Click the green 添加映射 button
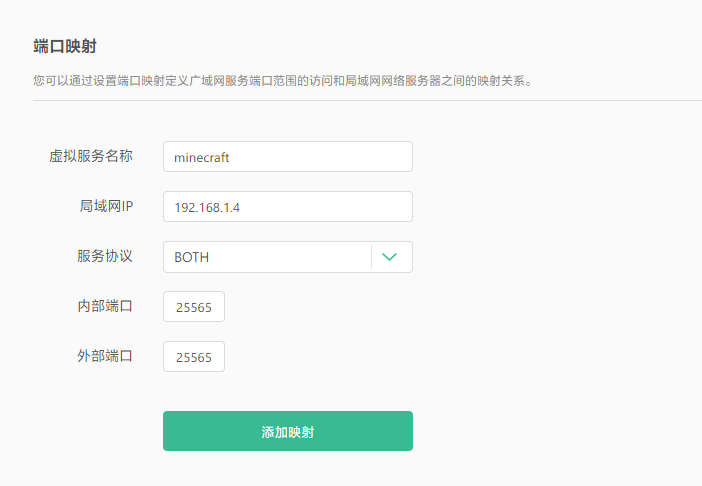 (x=288, y=431)
